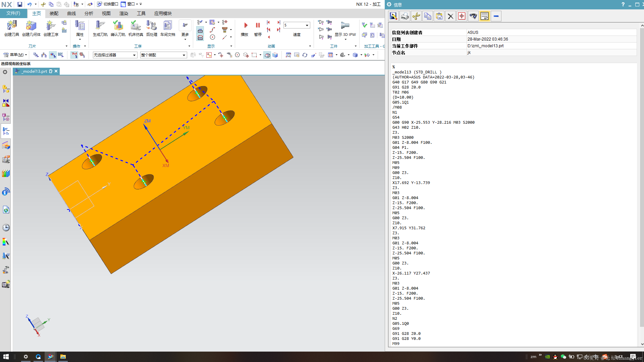Open the 文件(F) file menu
The image size is (644, 362).
[13, 13]
